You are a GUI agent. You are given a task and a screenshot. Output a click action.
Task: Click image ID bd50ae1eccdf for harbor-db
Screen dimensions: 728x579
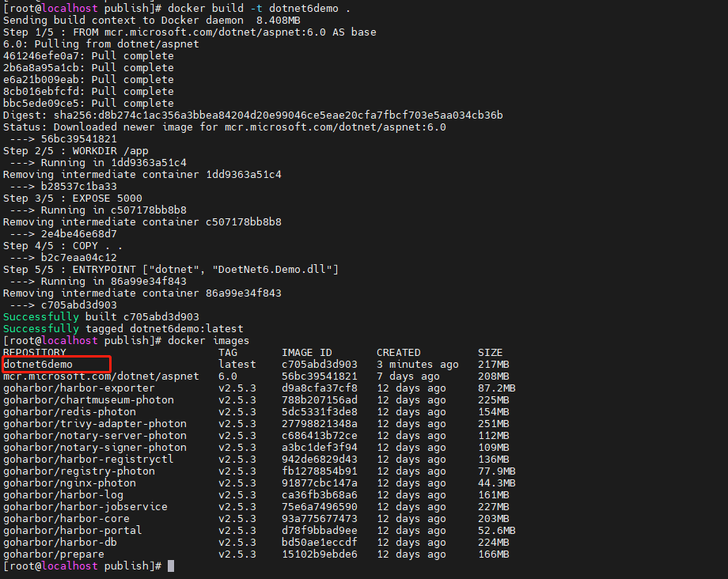320,543
